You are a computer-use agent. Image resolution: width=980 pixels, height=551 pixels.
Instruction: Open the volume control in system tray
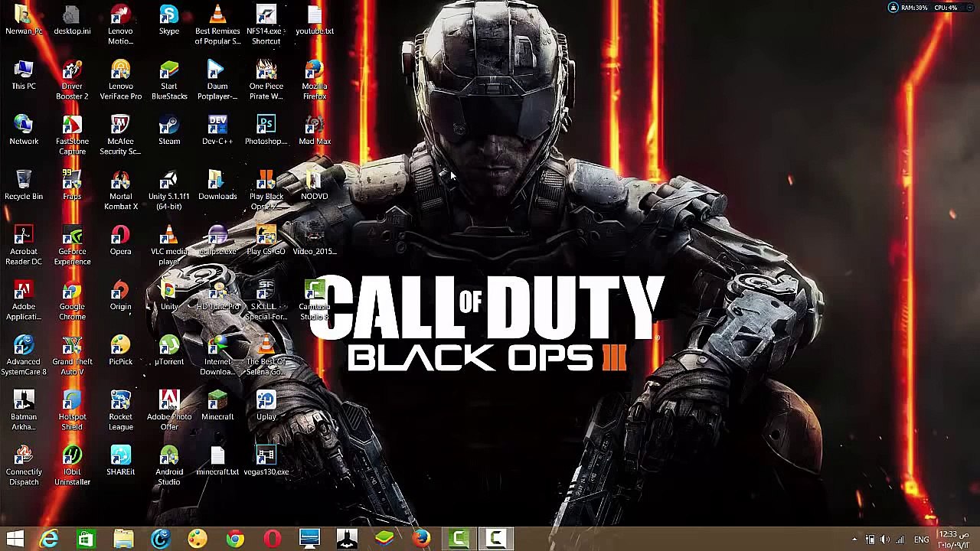tap(885, 540)
